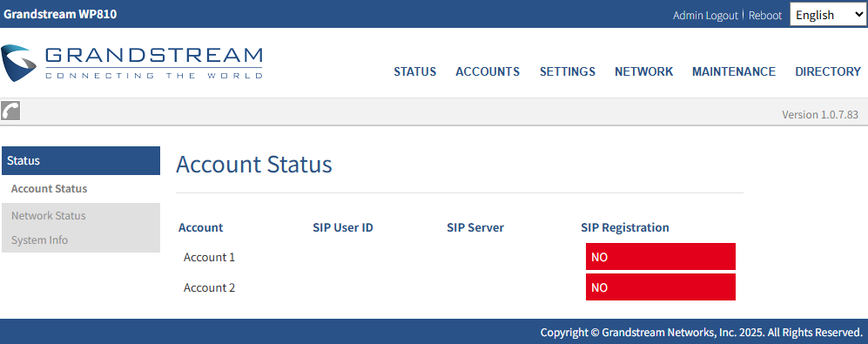Open the NETWORK menu
The width and height of the screenshot is (868, 344).
click(x=643, y=71)
